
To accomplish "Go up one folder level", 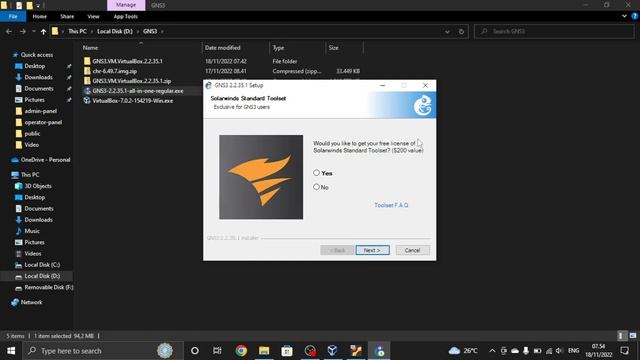I will (43, 31).
